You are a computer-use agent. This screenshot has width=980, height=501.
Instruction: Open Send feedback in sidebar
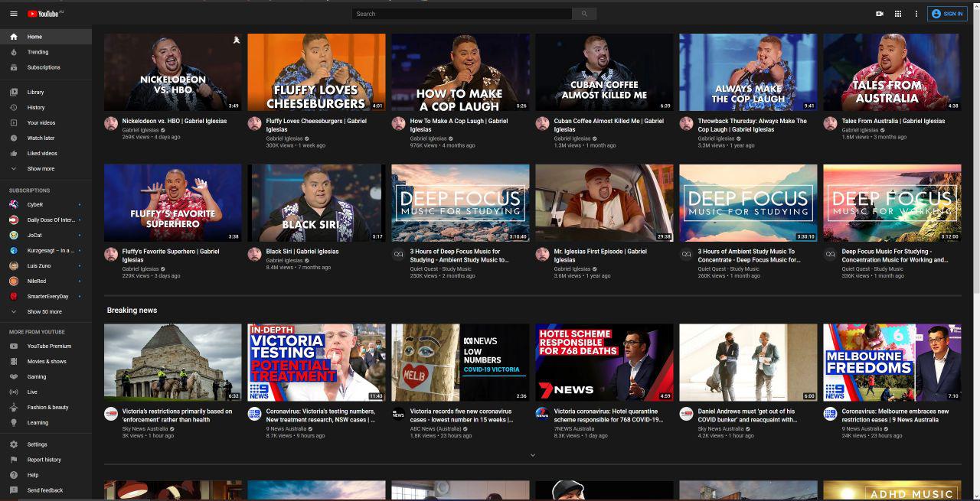coord(46,490)
